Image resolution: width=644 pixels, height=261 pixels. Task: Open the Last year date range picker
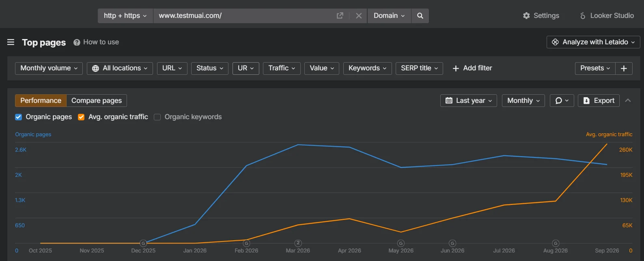(469, 100)
